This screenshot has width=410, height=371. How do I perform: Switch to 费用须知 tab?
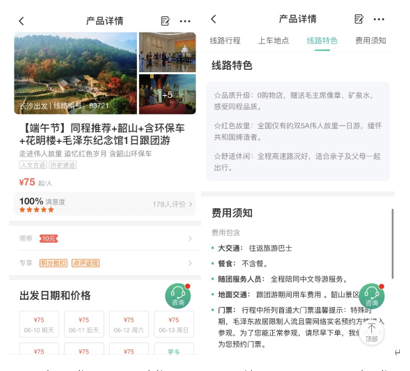(x=371, y=41)
